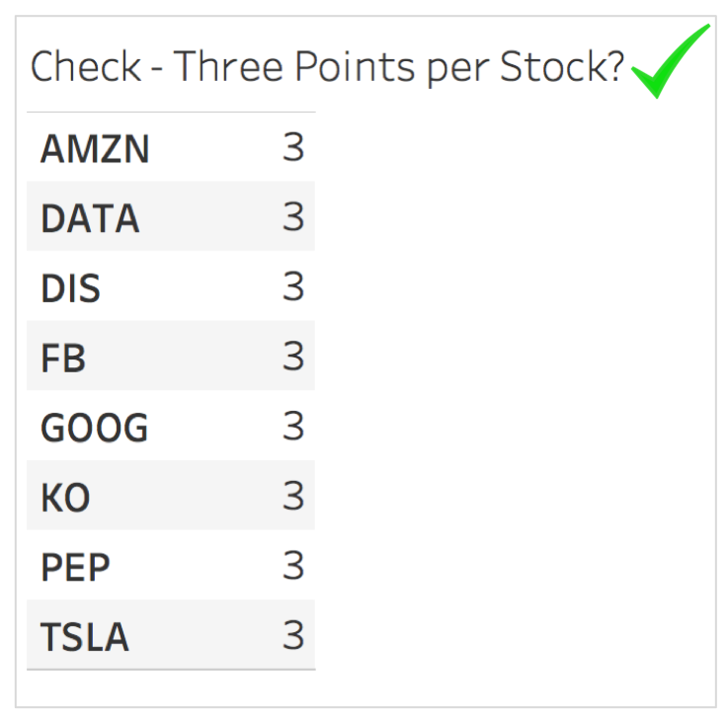Select the DATA row label
The height and width of the screenshot is (718, 728).
click(90, 218)
